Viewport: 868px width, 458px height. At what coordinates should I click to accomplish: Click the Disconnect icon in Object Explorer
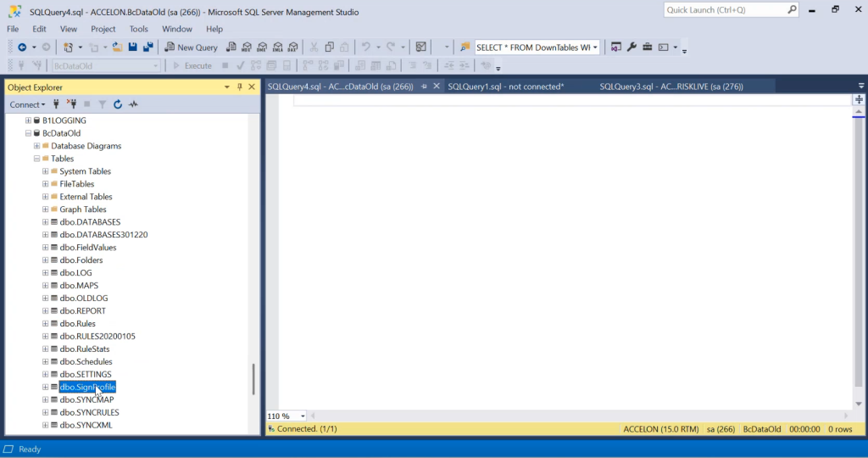click(71, 104)
